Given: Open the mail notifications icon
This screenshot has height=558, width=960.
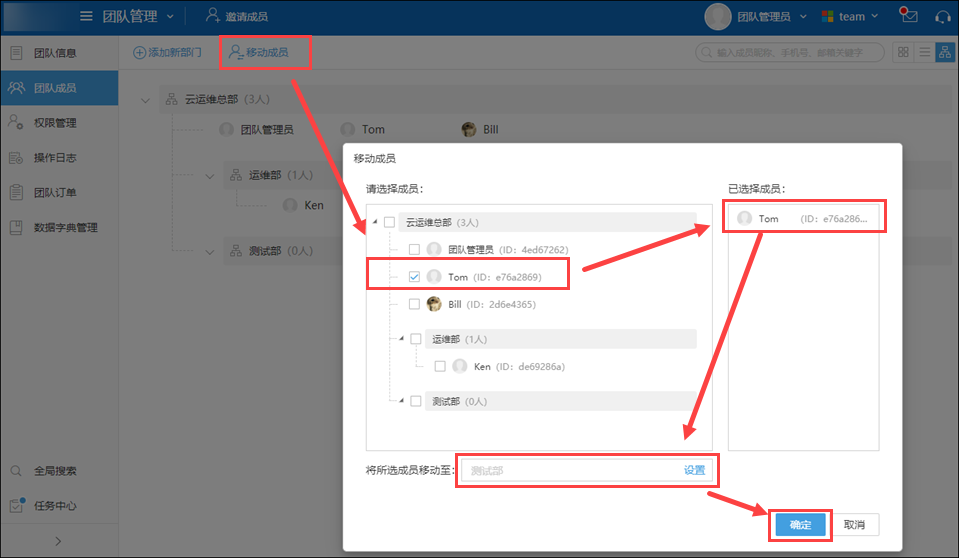Looking at the screenshot, I should [x=909, y=16].
